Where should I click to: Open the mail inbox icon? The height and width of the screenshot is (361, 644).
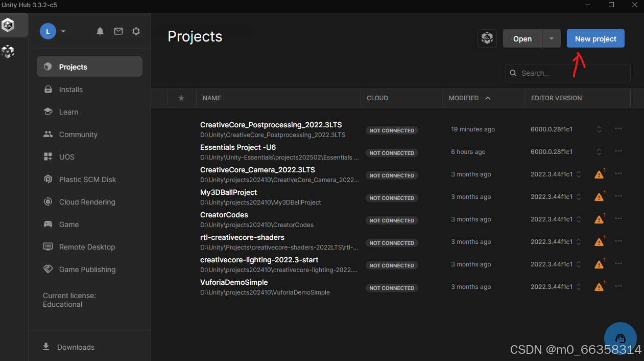coord(118,31)
